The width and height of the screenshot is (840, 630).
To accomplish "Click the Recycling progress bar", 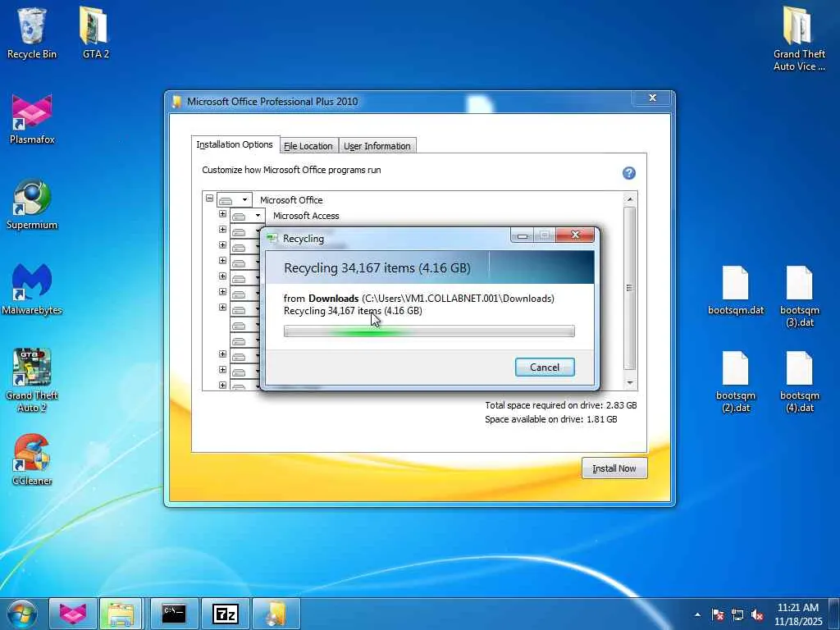I will click(429, 331).
